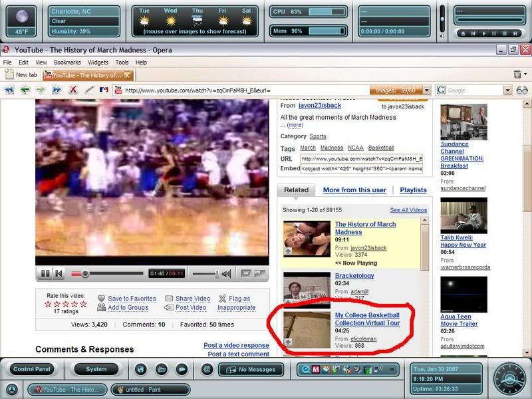
Task: Click the Embed code field
Action: tap(361, 169)
